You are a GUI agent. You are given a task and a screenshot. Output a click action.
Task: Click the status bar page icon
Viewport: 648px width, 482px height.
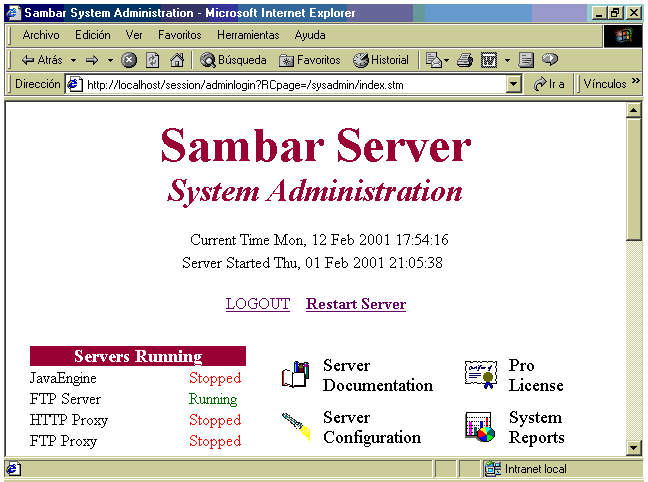13,469
